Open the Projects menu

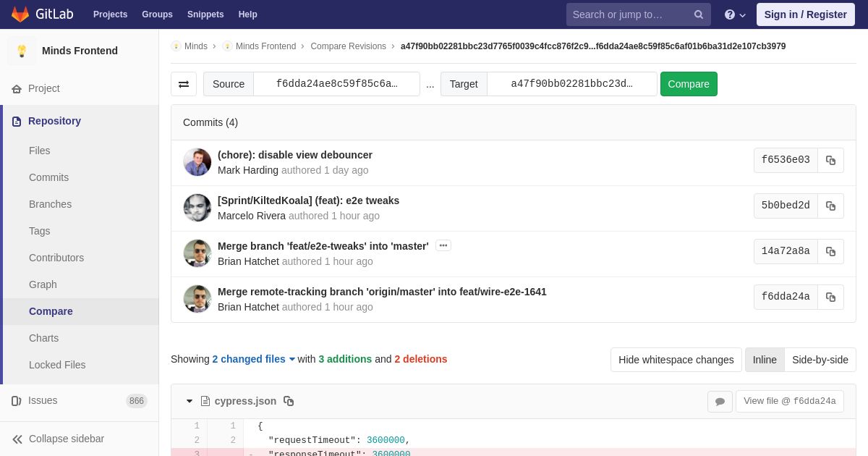(110, 14)
